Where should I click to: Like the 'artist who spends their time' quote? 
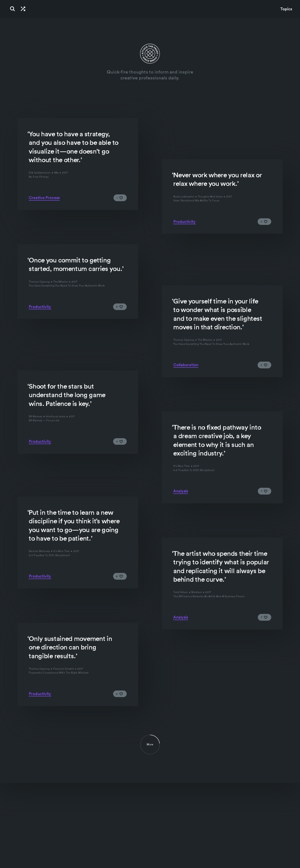(264, 617)
